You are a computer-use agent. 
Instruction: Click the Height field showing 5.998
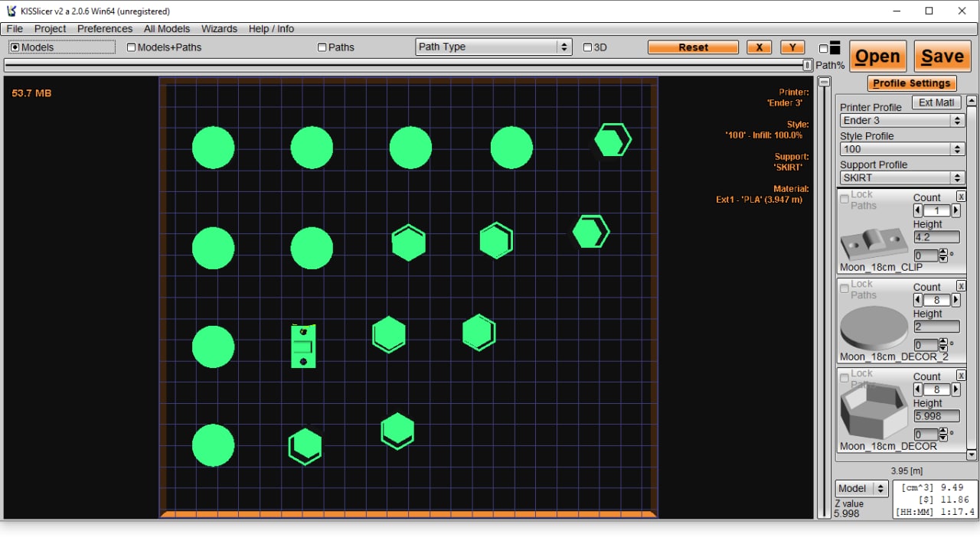[x=936, y=416]
